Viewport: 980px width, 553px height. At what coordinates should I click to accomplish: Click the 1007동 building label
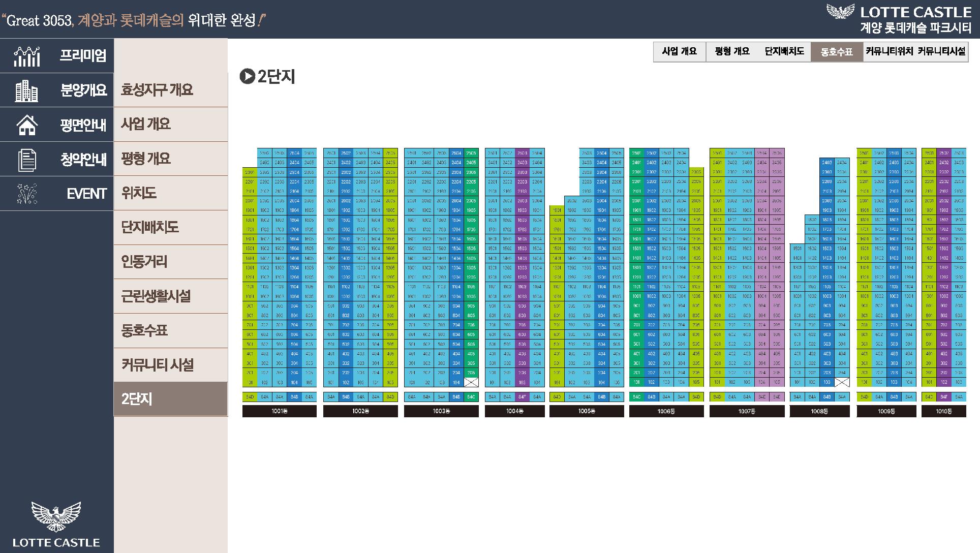pos(747,411)
